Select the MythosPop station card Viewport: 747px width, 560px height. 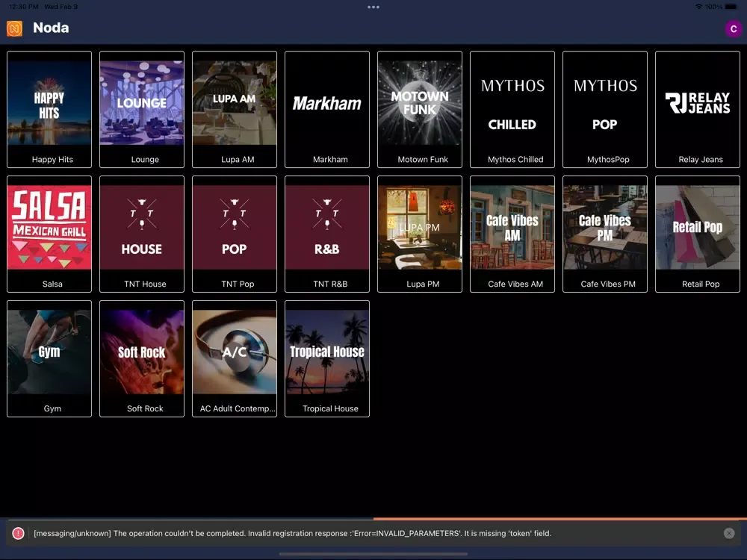point(605,110)
